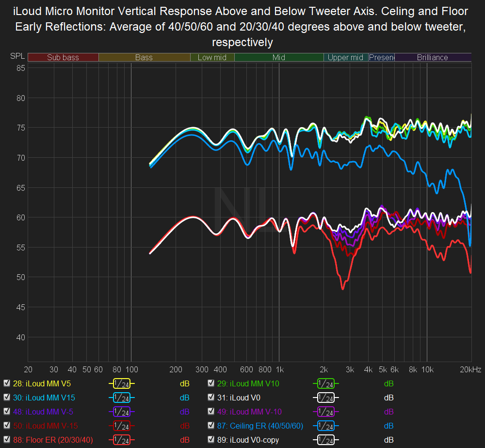Viewport: 485px width, 448px height.
Task: Click the cyan 1/24 smoothing icon for V15
Action: click(122, 398)
